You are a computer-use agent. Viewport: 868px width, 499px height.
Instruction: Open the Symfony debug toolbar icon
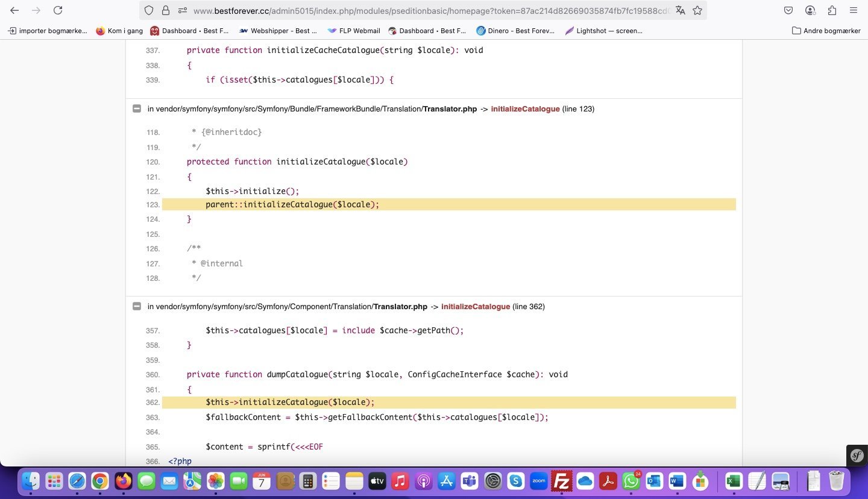click(x=857, y=455)
